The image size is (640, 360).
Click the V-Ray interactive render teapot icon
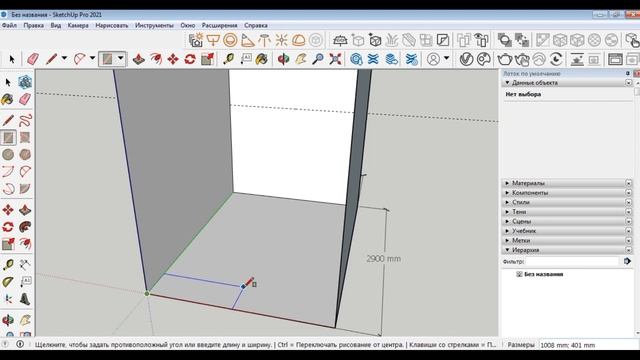522,59
